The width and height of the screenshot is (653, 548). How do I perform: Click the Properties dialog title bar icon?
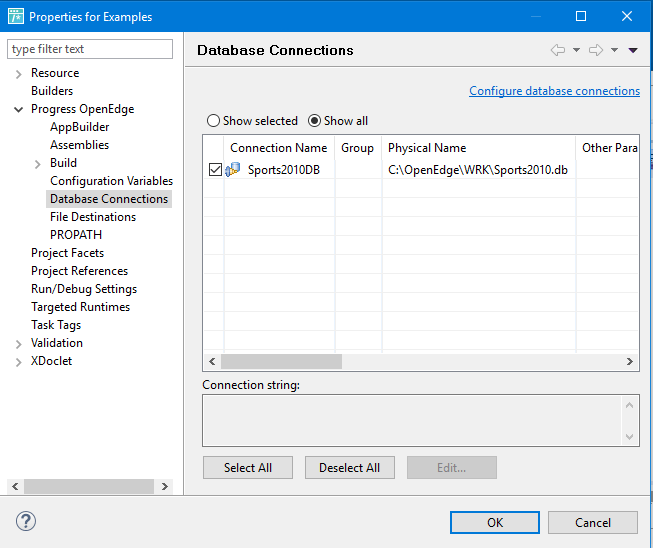[x=16, y=16]
